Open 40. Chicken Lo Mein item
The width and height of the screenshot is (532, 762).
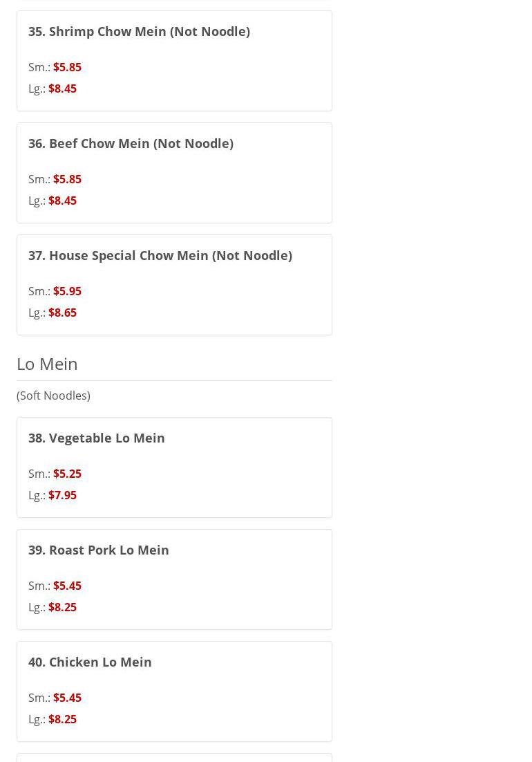tap(90, 662)
